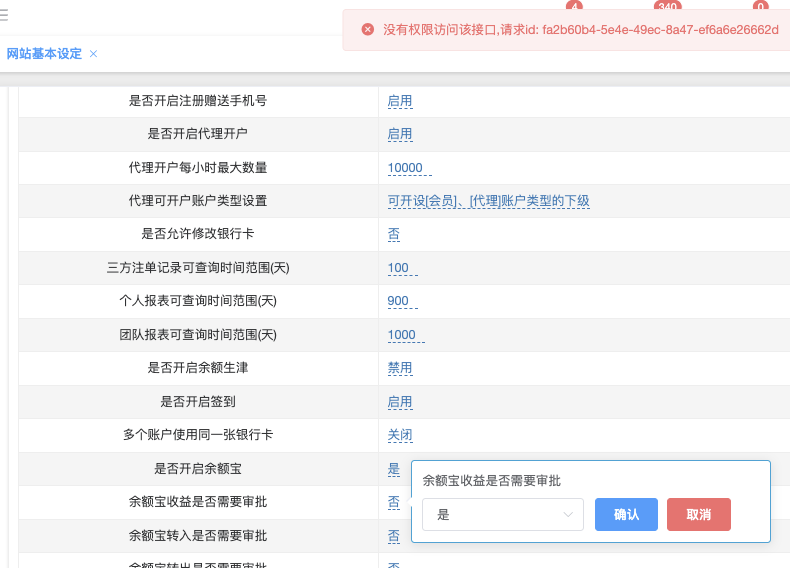The height and width of the screenshot is (568, 790).
Task: Click 是否开启签到 启用 value
Action: pos(400,402)
